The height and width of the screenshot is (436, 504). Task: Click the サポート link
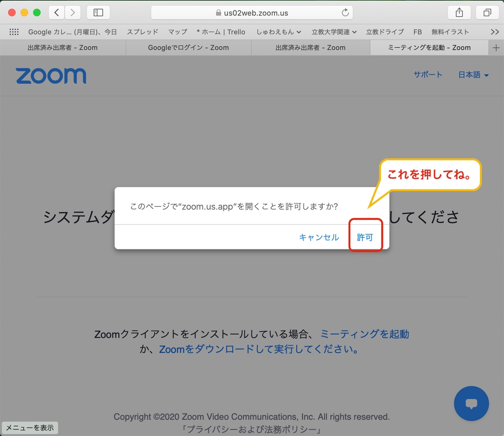click(x=428, y=74)
